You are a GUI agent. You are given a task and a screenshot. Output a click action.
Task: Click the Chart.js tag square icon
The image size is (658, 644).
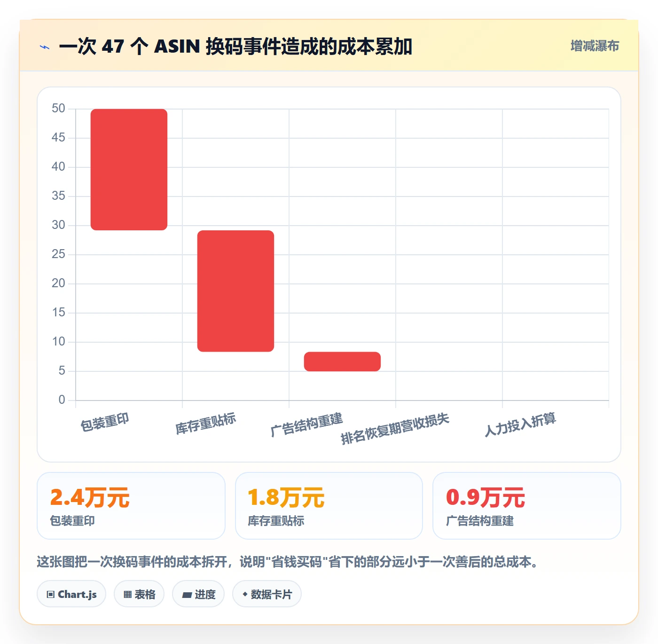(x=51, y=595)
